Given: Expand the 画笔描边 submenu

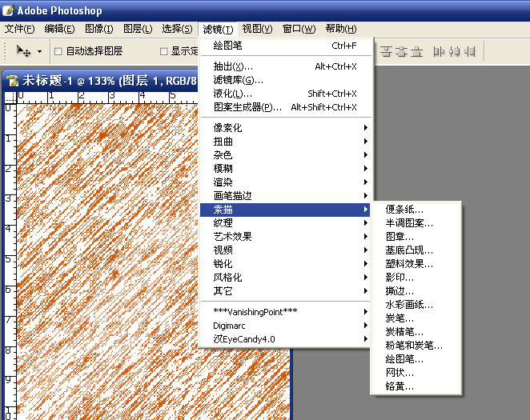Looking at the screenshot, I should tap(286, 196).
